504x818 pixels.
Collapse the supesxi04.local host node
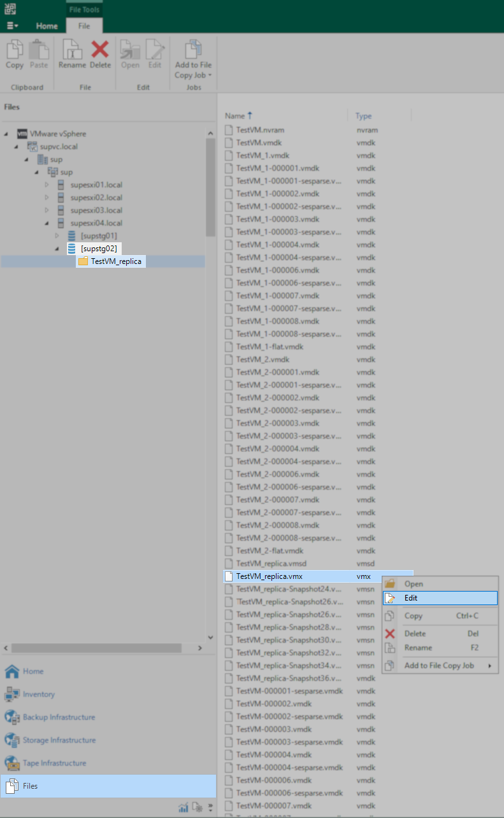coord(47,223)
